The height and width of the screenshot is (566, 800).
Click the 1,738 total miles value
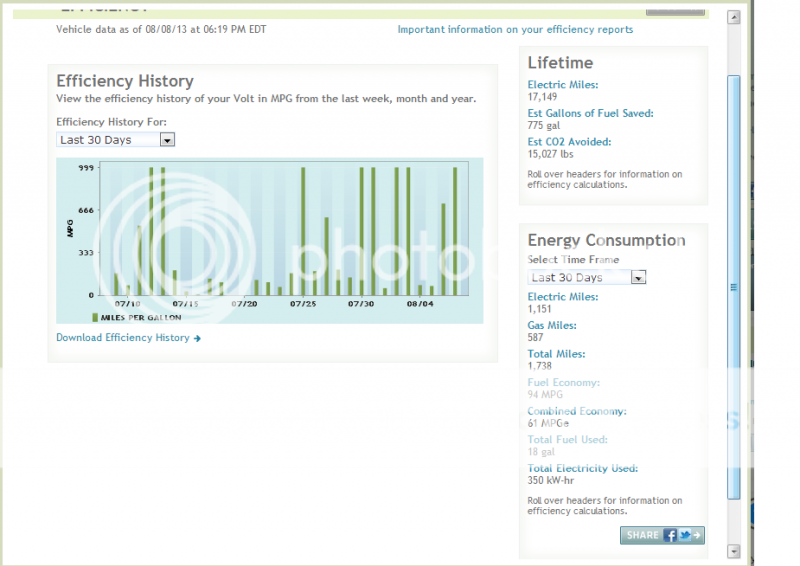[x=540, y=366]
